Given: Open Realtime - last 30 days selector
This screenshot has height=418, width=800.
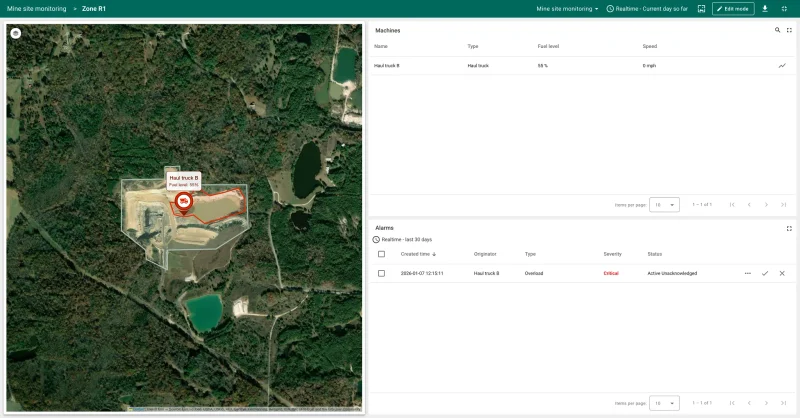Looking at the screenshot, I should [403, 239].
